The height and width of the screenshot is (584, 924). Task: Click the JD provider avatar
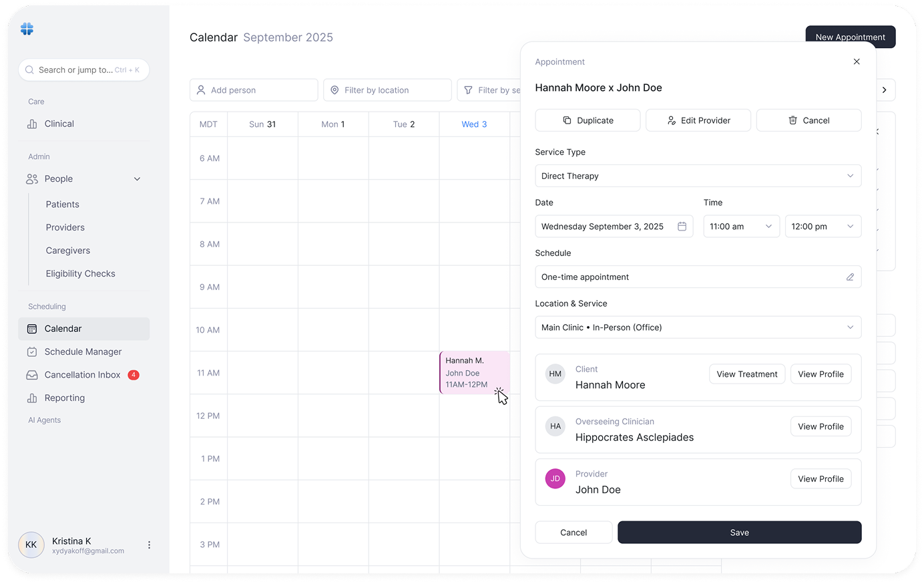pyautogui.click(x=555, y=478)
